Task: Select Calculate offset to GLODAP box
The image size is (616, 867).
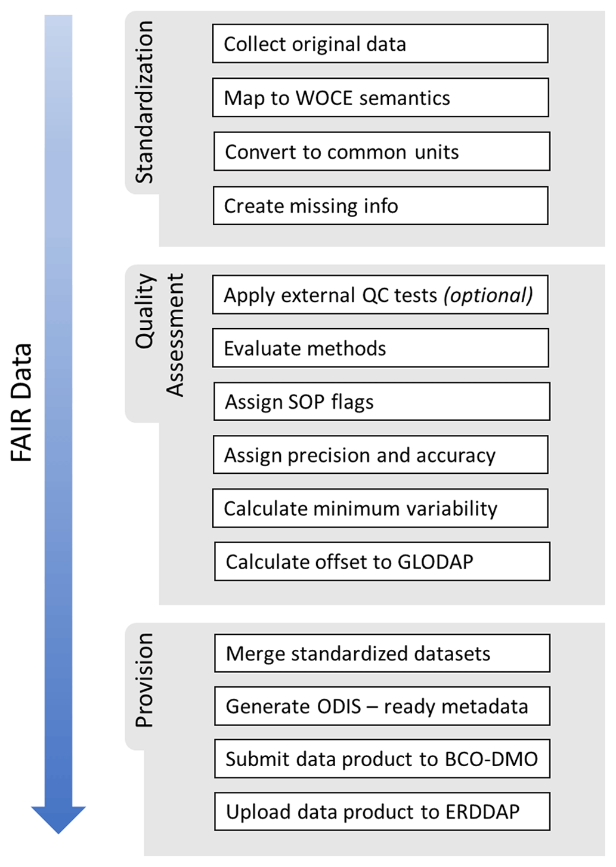Action: pyautogui.click(x=382, y=561)
